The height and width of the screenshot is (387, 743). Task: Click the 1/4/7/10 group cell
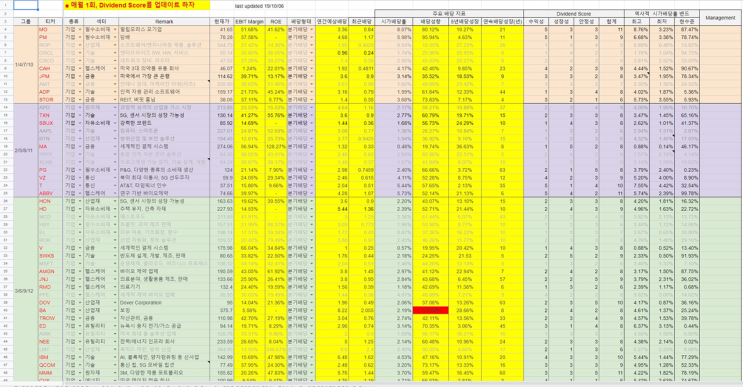coord(26,64)
